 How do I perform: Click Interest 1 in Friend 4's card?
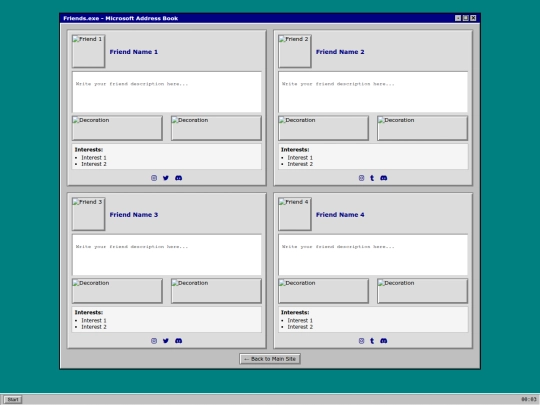point(300,321)
